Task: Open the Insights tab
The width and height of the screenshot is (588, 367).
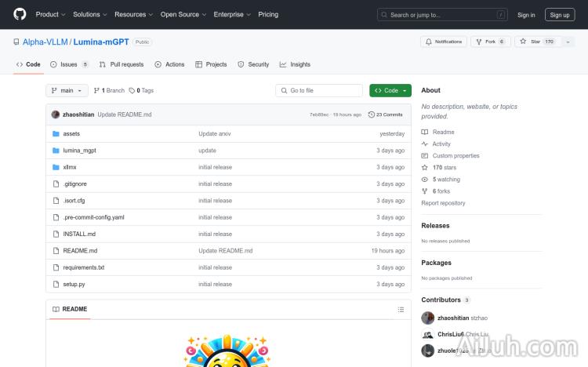Action: pos(295,64)
